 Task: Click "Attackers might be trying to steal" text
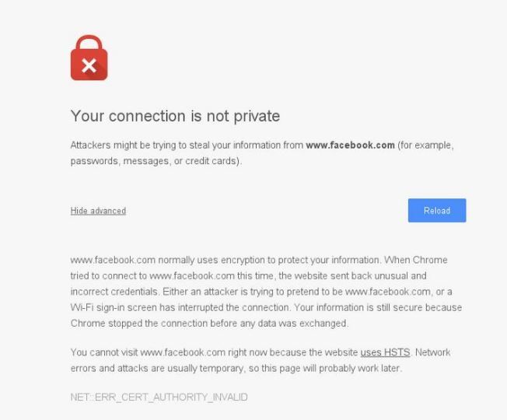(140, 145)
